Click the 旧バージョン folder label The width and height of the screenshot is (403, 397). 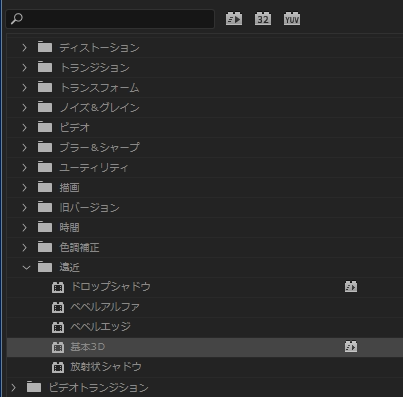click(89, 208)
